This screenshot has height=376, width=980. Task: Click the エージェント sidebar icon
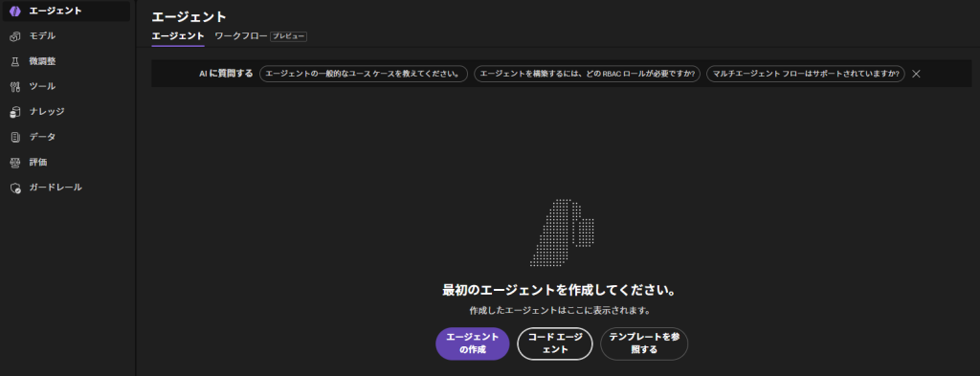(x=15, y=11)
